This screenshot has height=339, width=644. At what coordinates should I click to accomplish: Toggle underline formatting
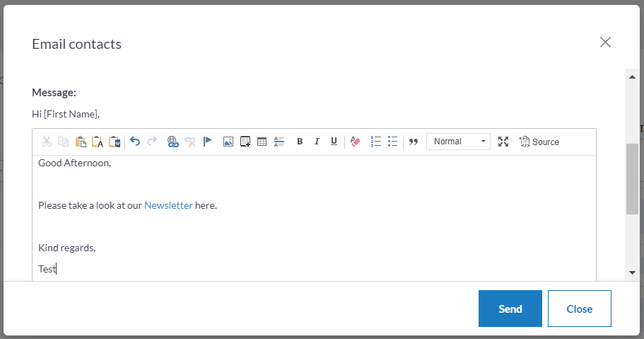(334, 142)
